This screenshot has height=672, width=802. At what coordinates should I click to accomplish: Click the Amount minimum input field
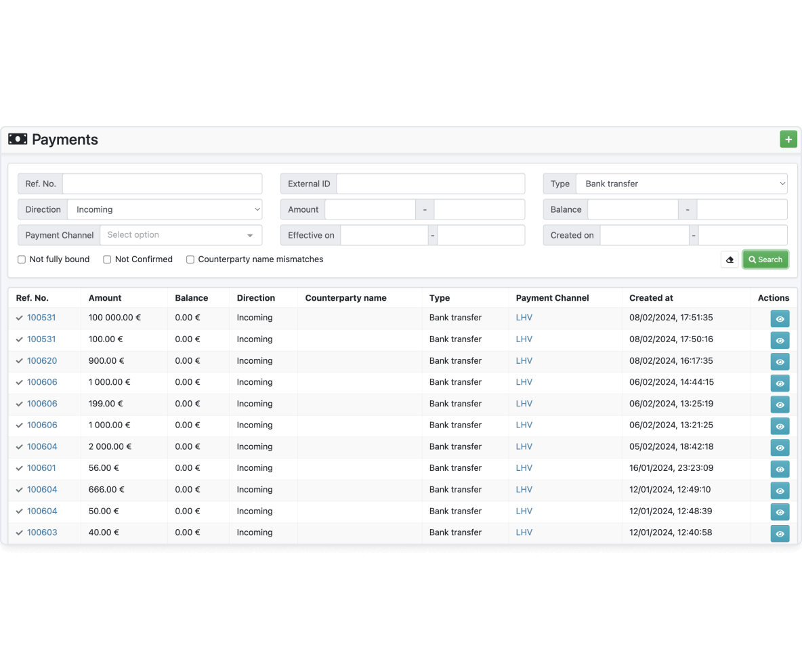(371, 209)
